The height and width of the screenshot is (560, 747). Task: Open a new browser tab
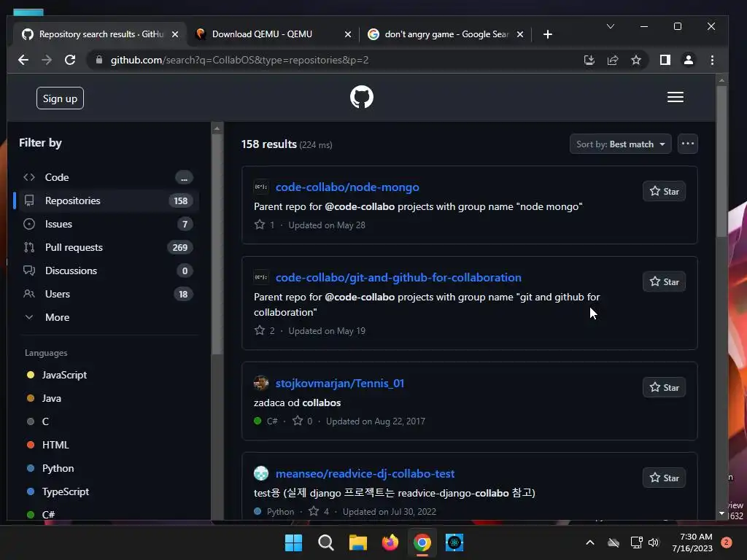[548, 34]
